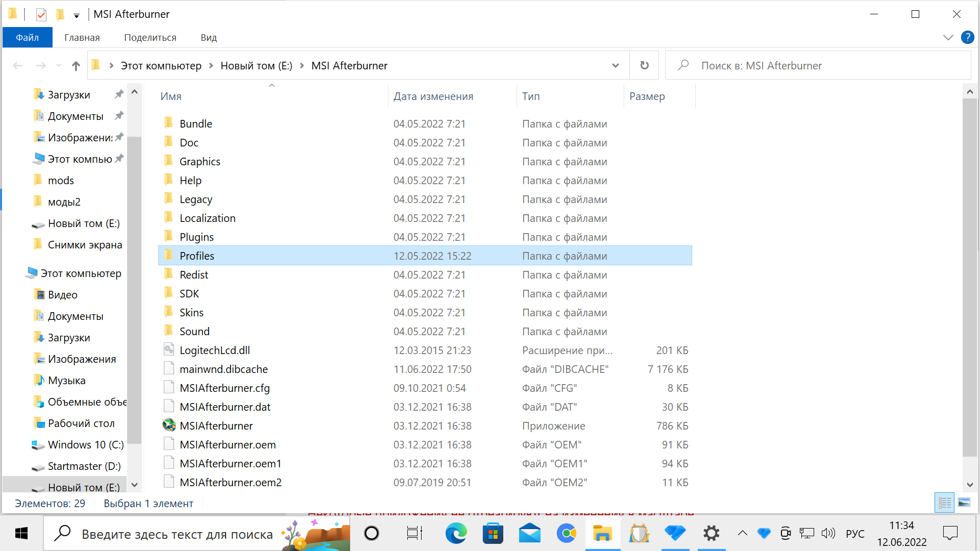980x551 pixels.
Task: Open the MSIAfterburner application icon
Action: (169, 425)
